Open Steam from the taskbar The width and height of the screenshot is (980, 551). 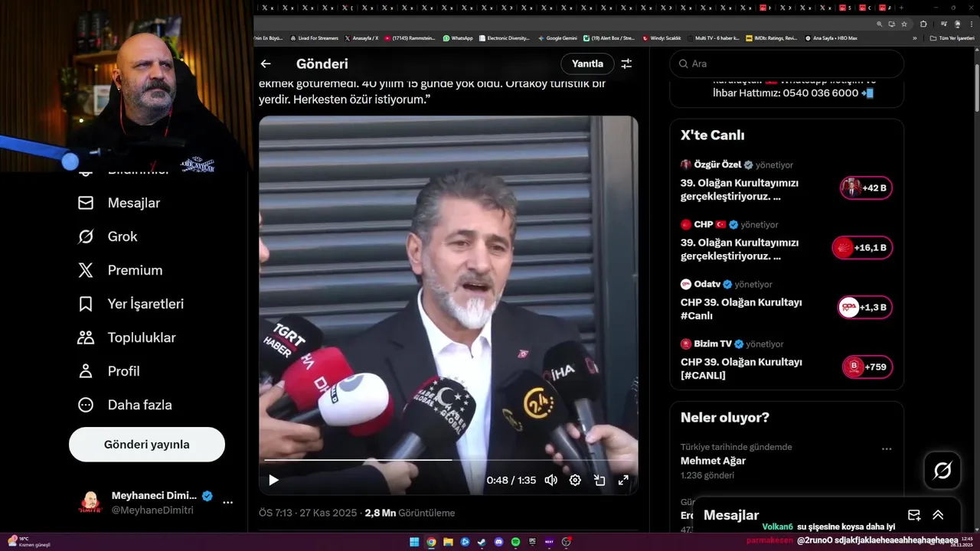482,542
